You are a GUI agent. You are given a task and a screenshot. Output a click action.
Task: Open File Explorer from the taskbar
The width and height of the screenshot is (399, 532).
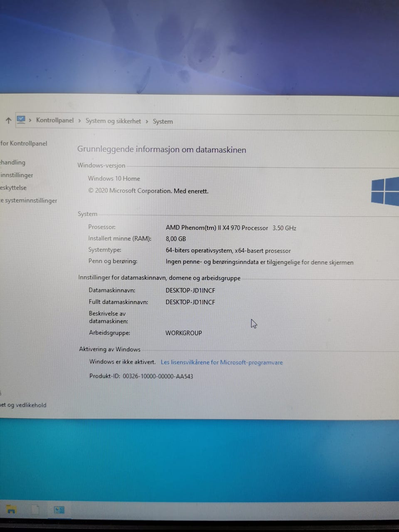pyautogui.click(x=11, y=510)
